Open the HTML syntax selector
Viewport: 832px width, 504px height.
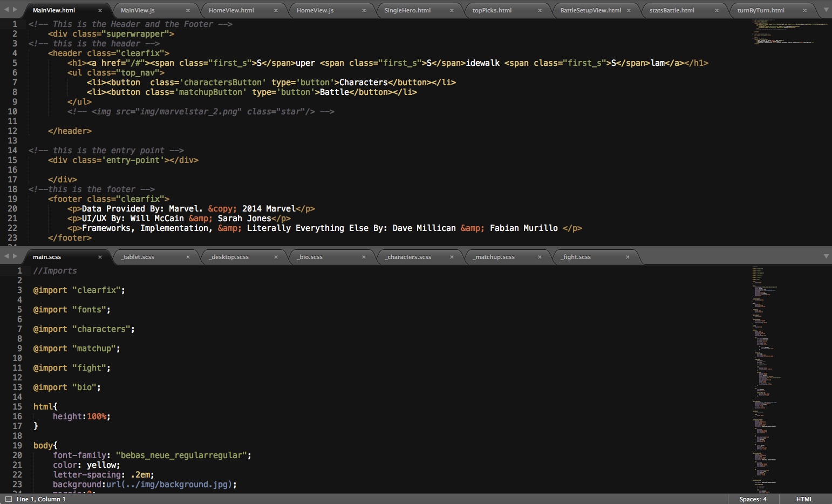point(804,499)
